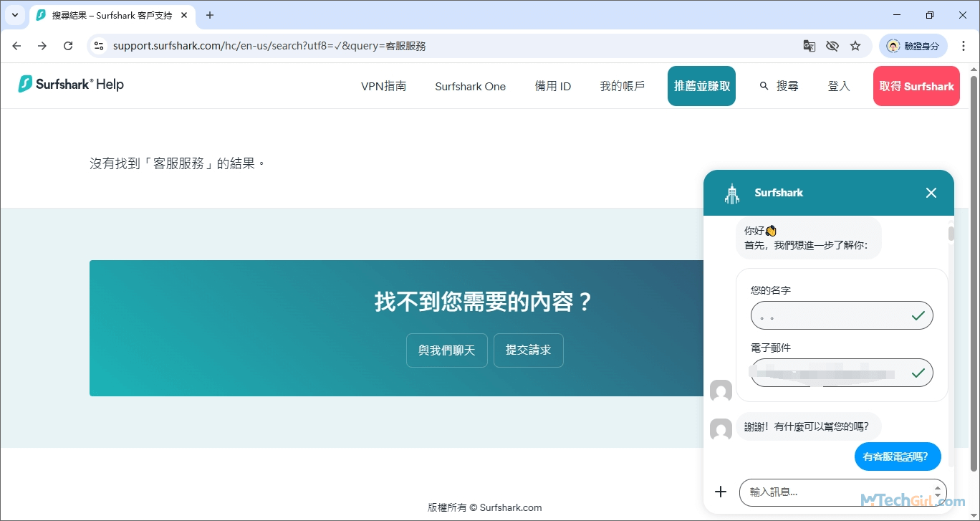Click the plus attachment icon in chat
The width and height of the screenshot is (980, 521).
(721, 492)
